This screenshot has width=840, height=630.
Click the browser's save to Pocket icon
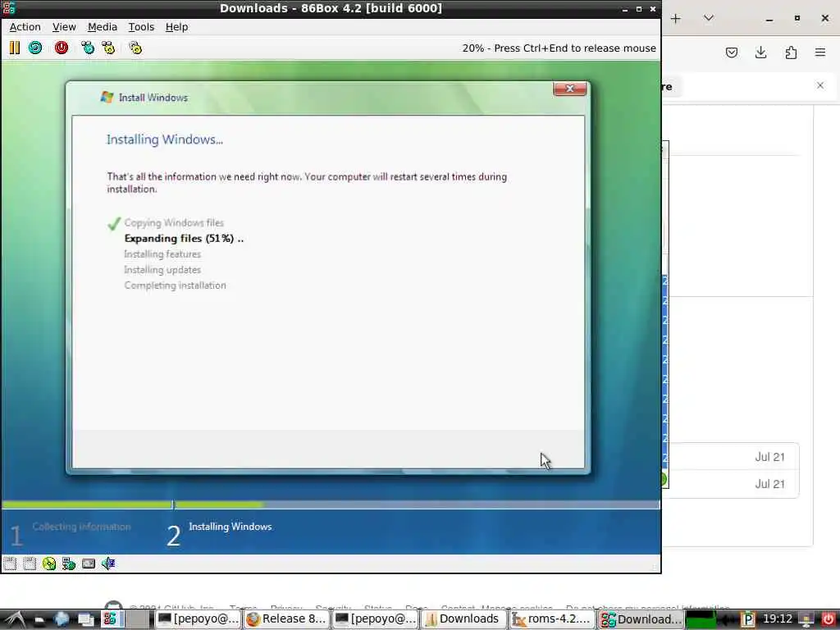click(731, 52)
